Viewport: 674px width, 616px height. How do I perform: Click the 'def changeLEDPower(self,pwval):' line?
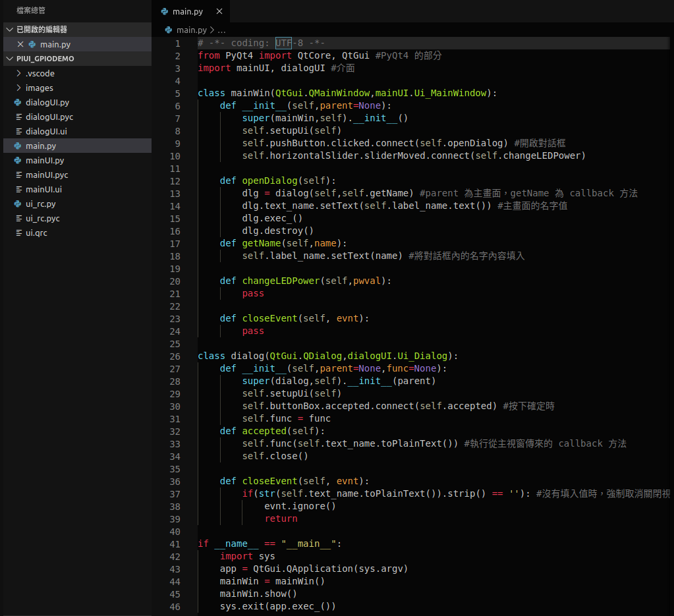[x=306, y=281]
